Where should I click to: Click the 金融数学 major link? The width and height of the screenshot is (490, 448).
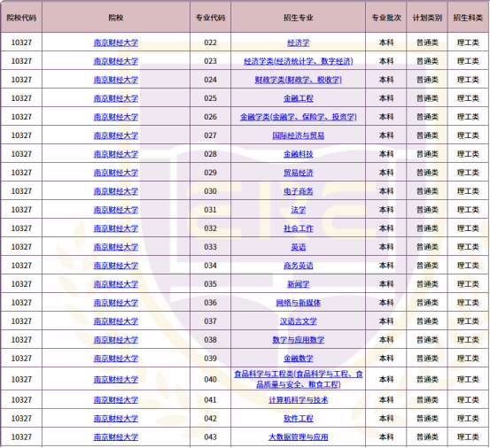[298, 359]
